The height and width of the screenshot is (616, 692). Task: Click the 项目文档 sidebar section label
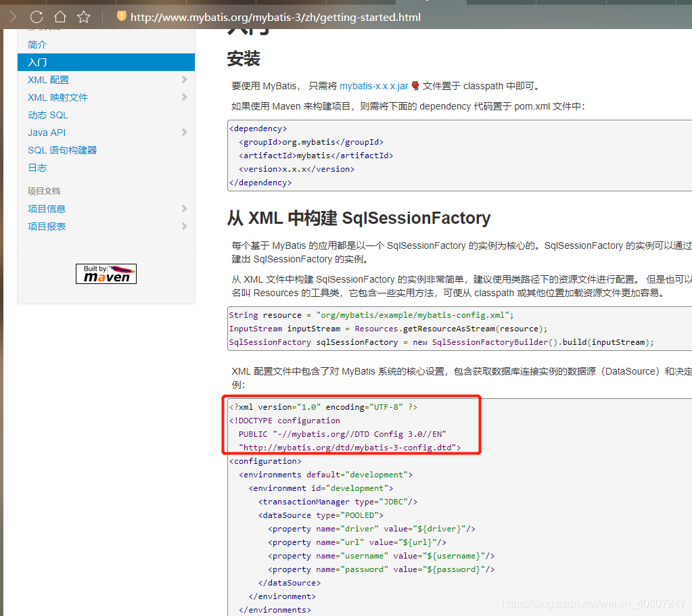point(44,191)
